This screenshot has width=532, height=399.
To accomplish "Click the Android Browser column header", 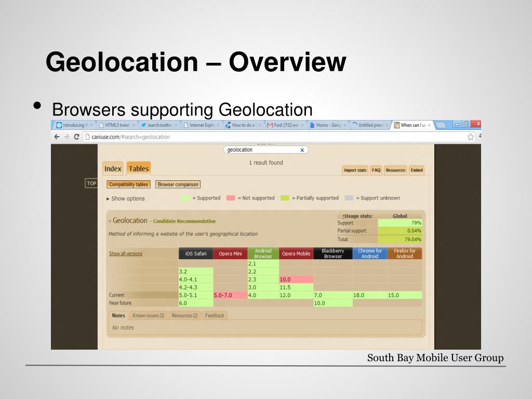I will tap(263, 254).
